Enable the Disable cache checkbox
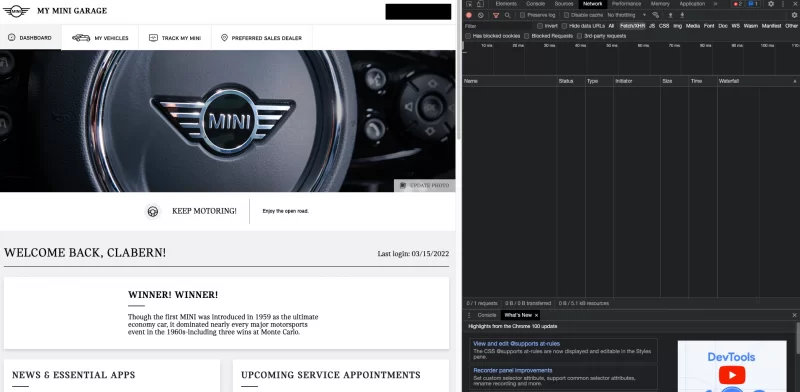 click(566, 15)
